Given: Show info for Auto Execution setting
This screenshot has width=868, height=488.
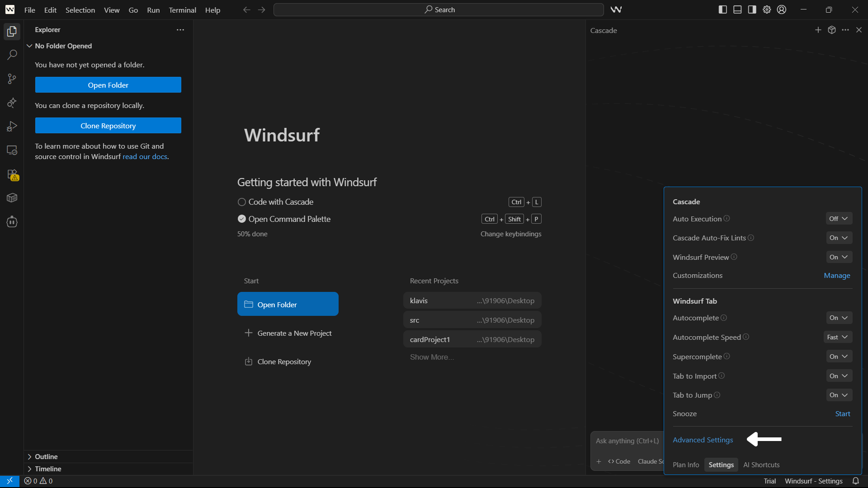Looking at the screenshot, I should click(726, 218).
